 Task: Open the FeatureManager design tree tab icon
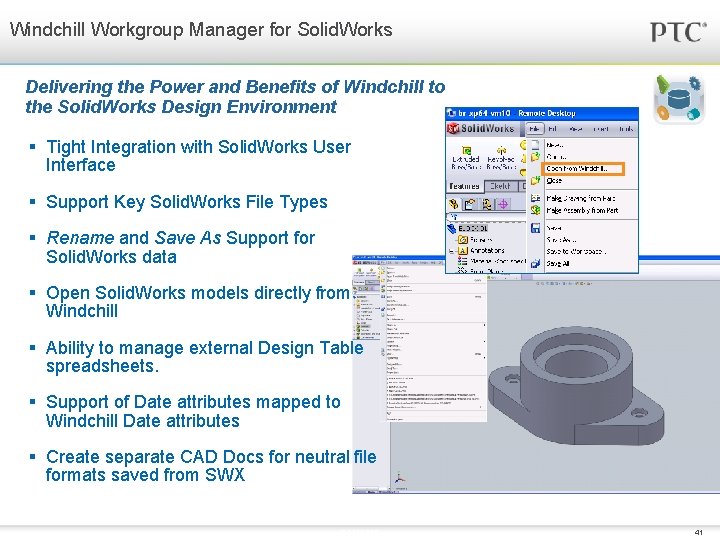tap(454, 204)
